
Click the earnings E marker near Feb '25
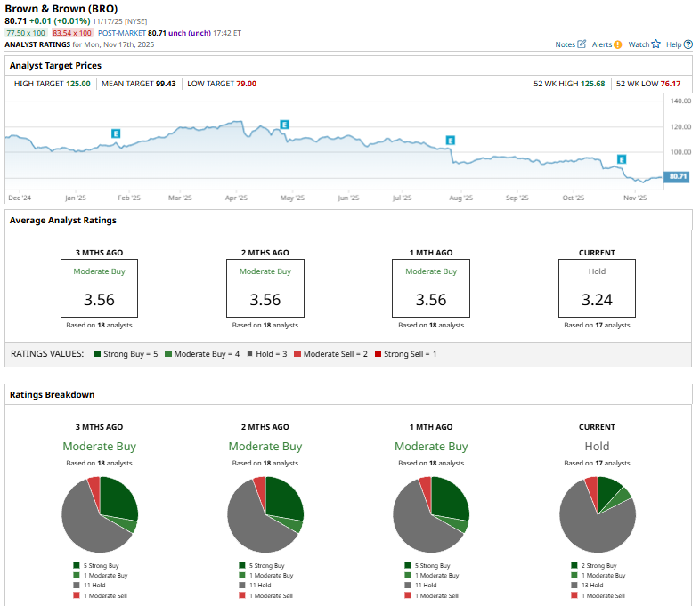116,133
